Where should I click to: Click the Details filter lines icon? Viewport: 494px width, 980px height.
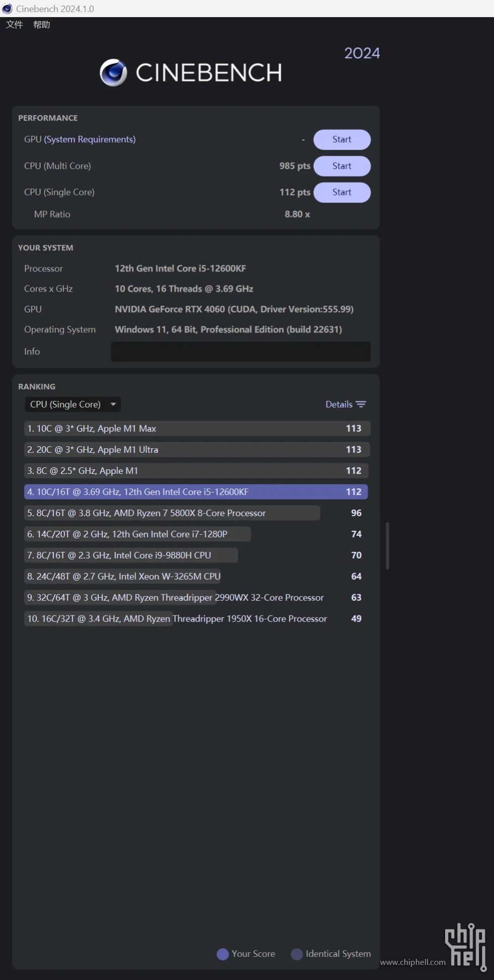(x=361, y=404)
